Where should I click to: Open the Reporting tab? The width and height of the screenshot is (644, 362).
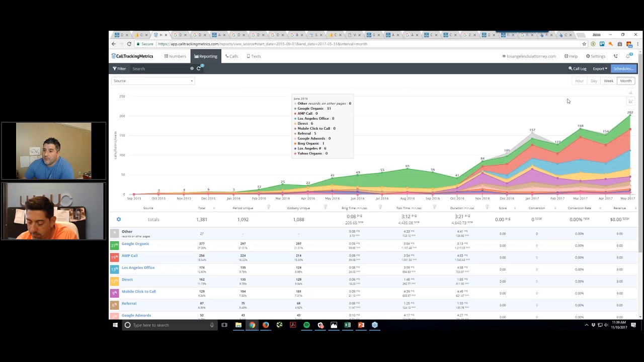coord(206,56)
